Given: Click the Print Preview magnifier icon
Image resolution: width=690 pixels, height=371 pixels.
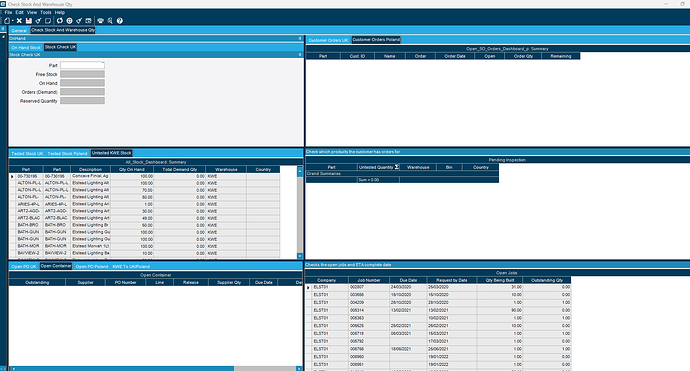Looking at the screenshot, I should (x=110, y=21).
